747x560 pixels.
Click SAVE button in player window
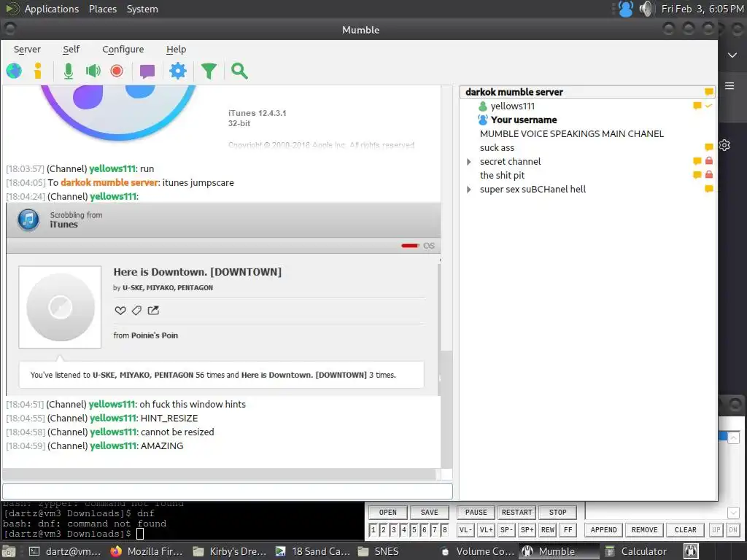429,513
